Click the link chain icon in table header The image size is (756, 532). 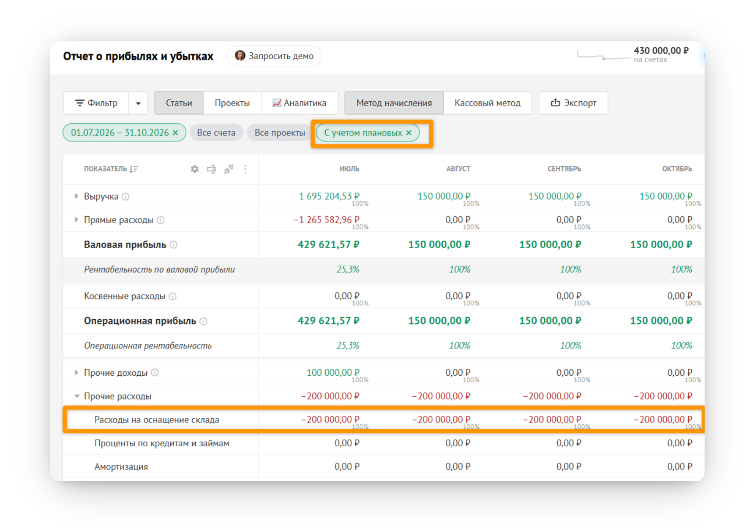(229, 169)
